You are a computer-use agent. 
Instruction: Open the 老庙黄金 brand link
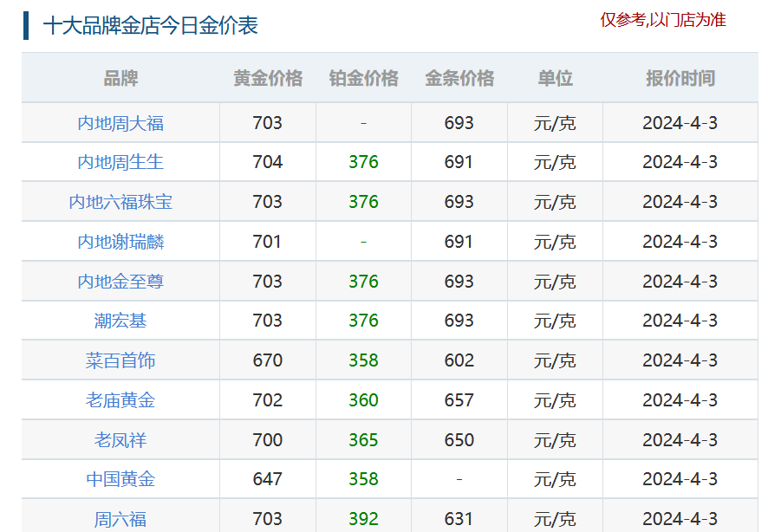(120, 400)
